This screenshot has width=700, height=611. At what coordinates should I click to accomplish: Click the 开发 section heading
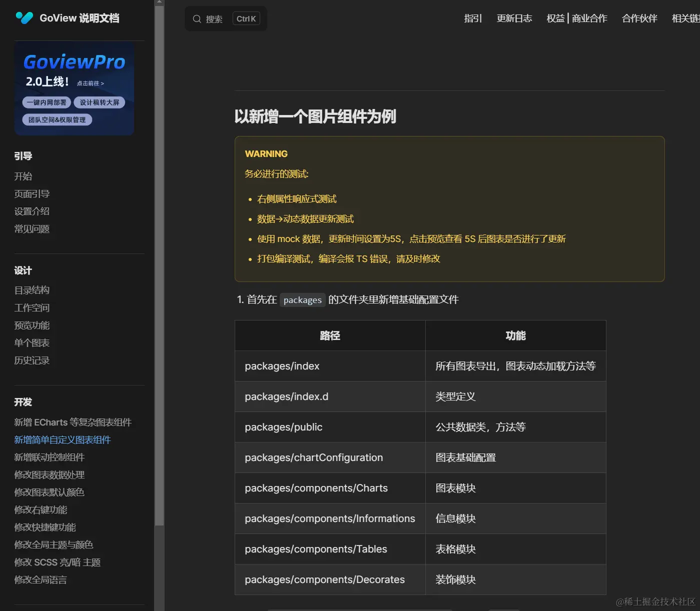point(23,402)
